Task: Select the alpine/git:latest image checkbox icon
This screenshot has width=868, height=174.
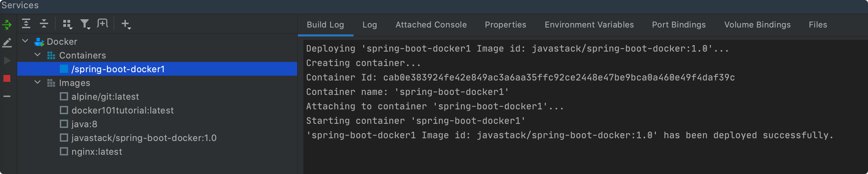Action: point(64,97)
